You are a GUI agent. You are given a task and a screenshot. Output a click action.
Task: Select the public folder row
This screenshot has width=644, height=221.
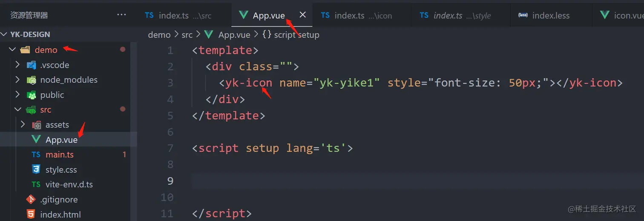[69, 95]
